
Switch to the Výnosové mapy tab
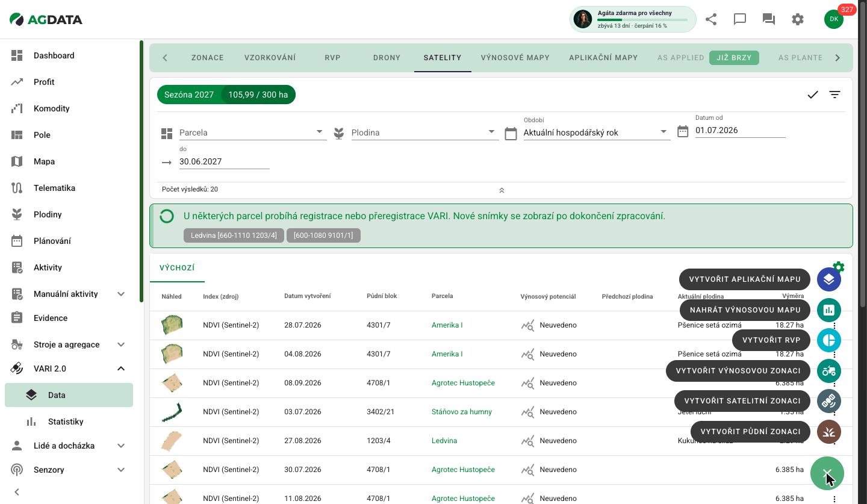tap(515, 58)
